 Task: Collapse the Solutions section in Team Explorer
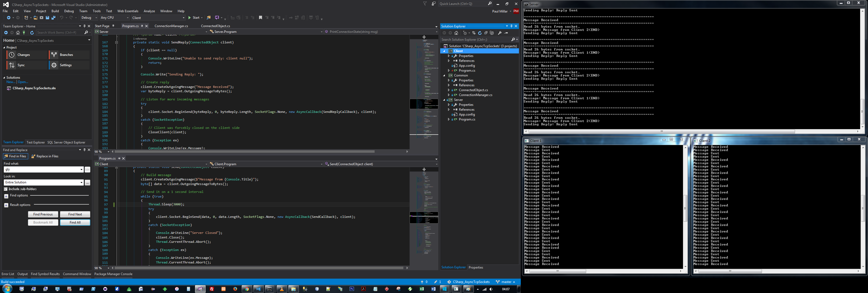pyautogui.click(x=4, y=78)
